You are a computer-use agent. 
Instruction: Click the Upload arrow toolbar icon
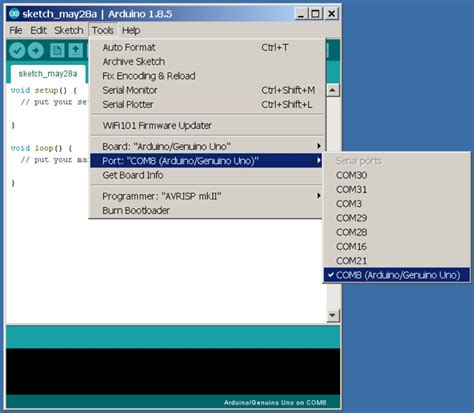click(36, 51)
